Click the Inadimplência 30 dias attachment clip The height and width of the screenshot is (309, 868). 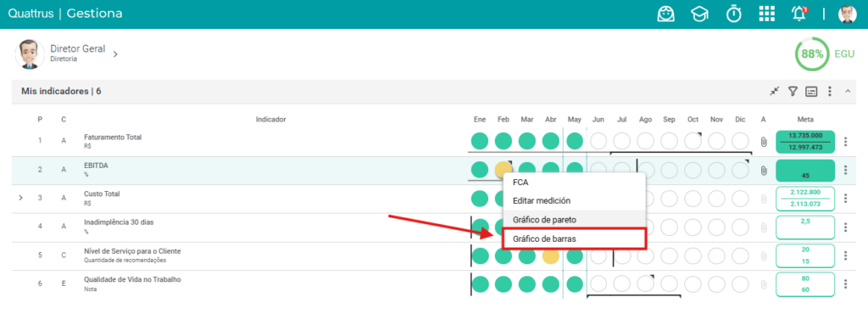[764, 227]
